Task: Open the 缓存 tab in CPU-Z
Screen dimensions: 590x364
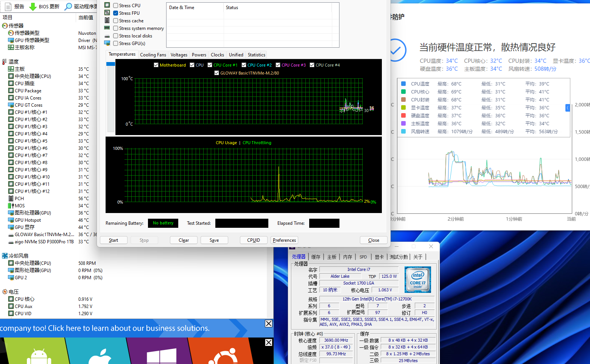Action: (x=316, y=257)
